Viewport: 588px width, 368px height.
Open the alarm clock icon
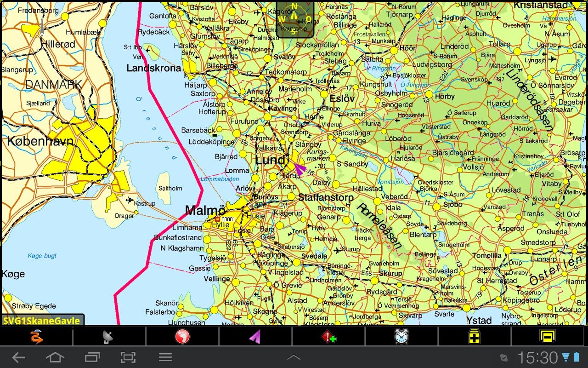pos(401,337)
